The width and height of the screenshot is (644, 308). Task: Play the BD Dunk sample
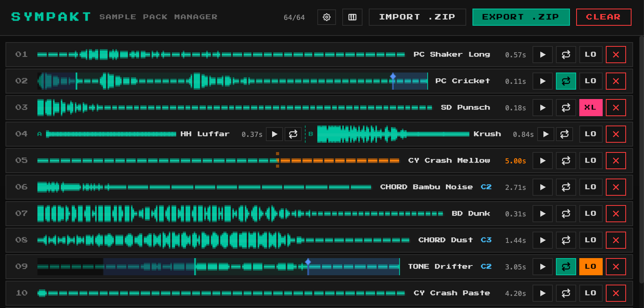[x=543, y=214]
